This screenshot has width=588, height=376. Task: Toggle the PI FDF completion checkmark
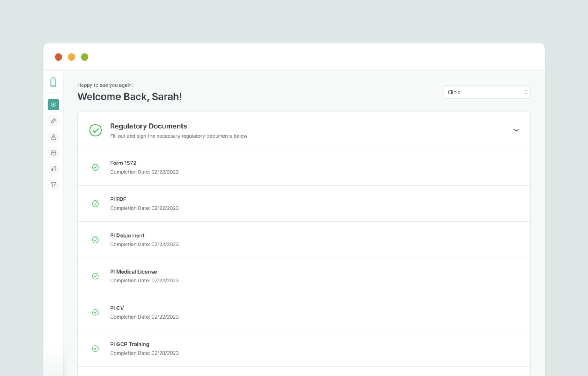(95, 204)
